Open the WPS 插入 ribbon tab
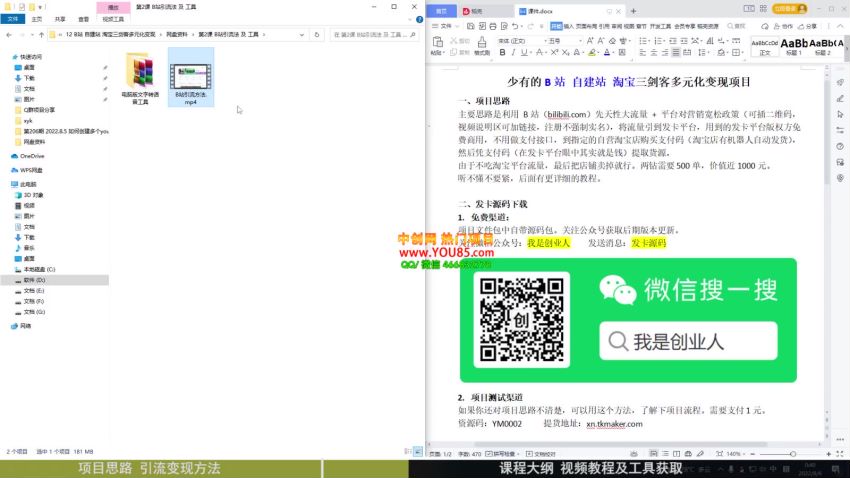850x478 pixels. [569, 26]
